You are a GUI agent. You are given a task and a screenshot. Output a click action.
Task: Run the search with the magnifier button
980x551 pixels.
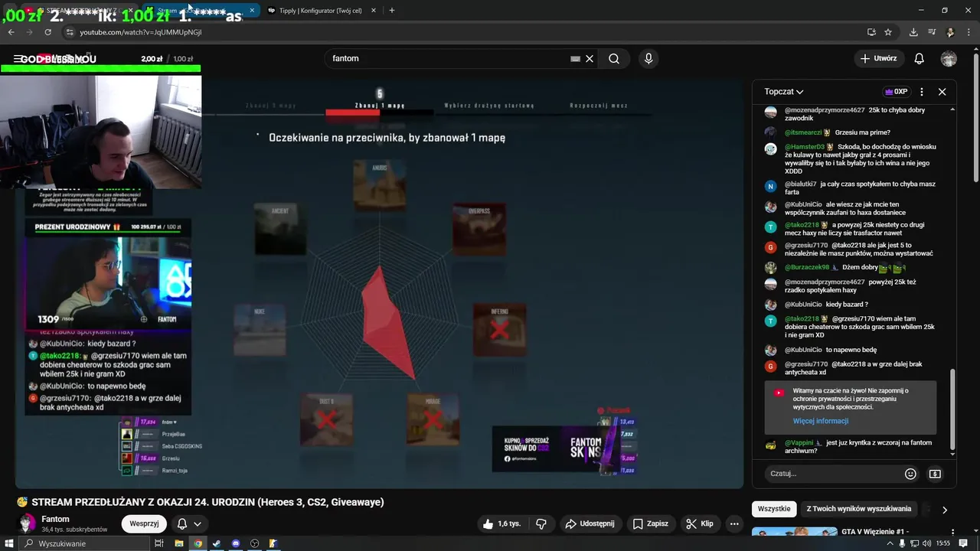tap(614, 59)
